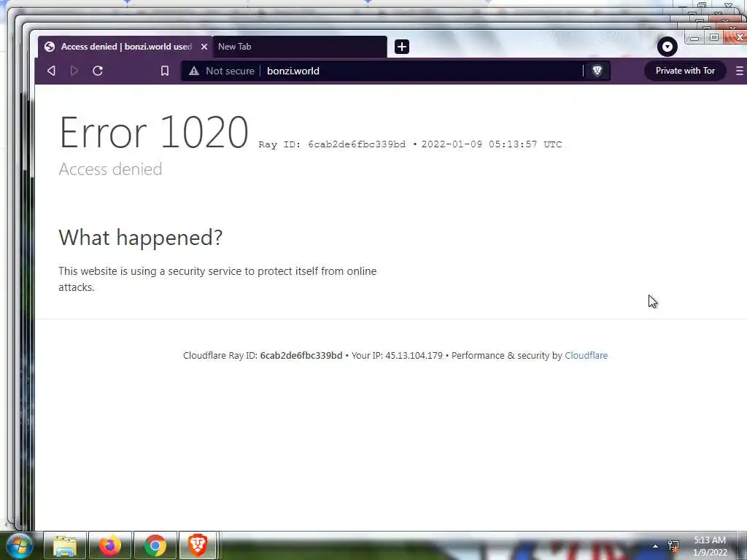The width and height of the screenshot is (747, 560).
Task: Click the What happened? heading
Action: coord(141,237)
